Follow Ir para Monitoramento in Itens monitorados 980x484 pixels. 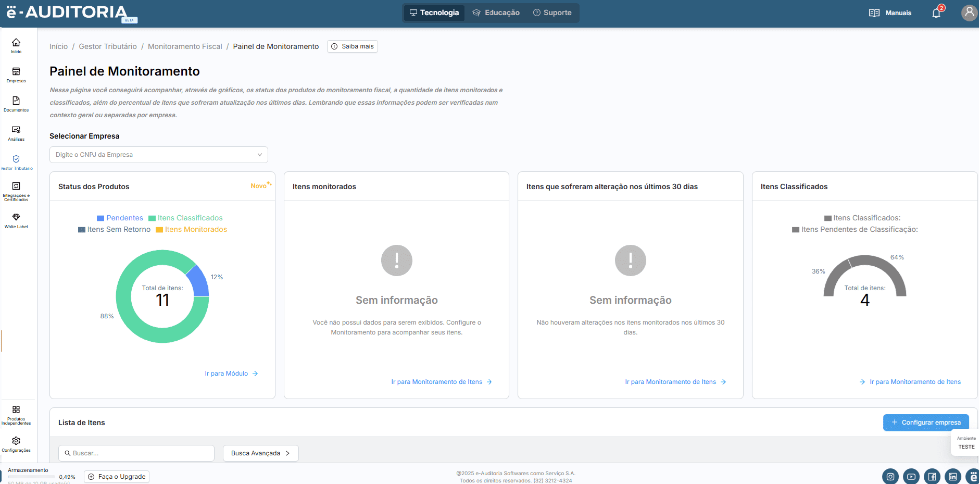442,382
